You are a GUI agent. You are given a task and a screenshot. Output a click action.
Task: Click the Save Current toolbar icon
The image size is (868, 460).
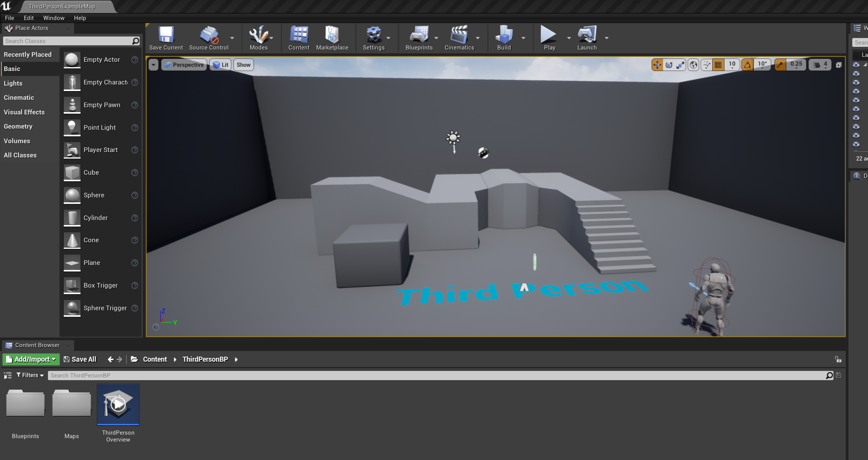(x=166, y=38)
